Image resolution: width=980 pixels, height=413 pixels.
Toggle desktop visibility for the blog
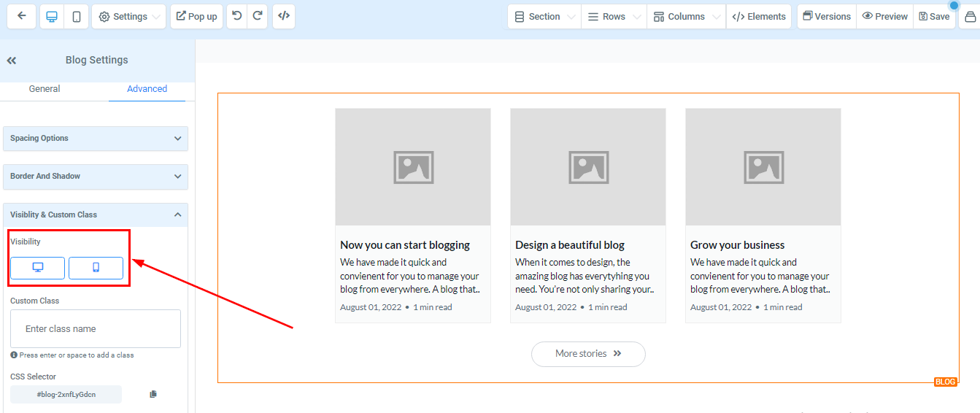coord(38,268)
